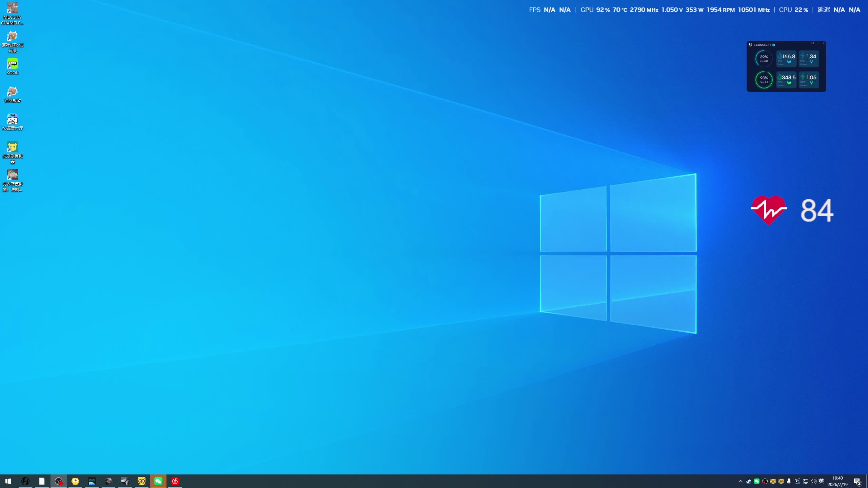Open the volume speaker tray control

[813, 481]
